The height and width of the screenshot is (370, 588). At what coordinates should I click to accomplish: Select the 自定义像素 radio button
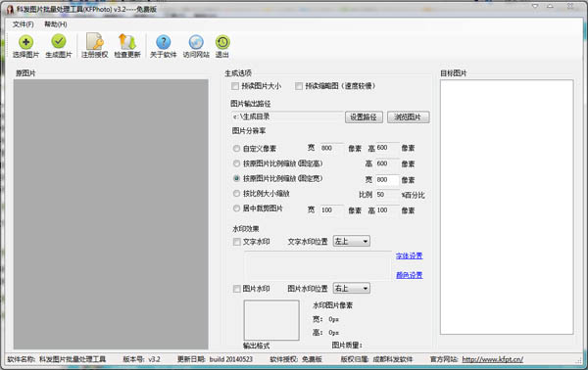coord(236,149)
